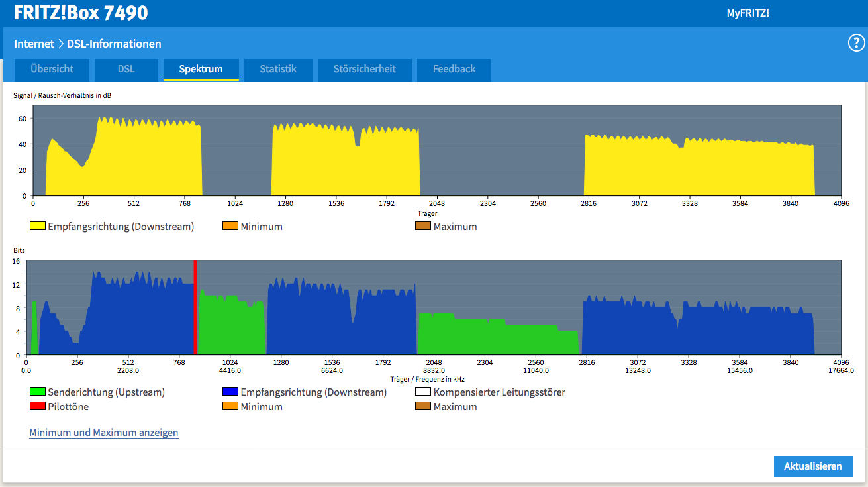
Task: Go to the Statistik tab
Action: [x=278, y=69]
